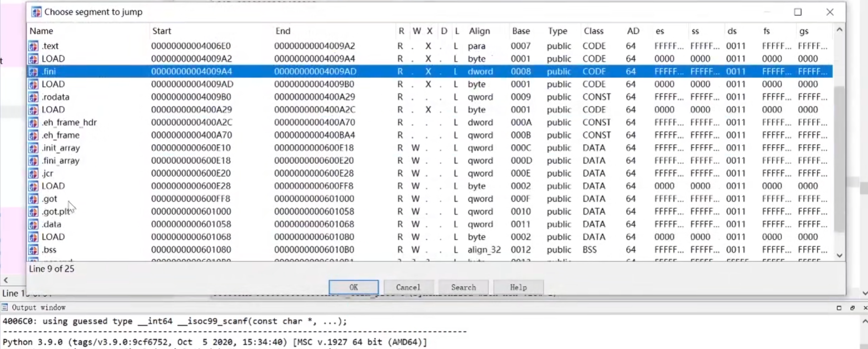Sort segments by Name column header
Image resolution: width=868 pixels, height=349 pixels.
pyautogui.click(x=41, y=31)
